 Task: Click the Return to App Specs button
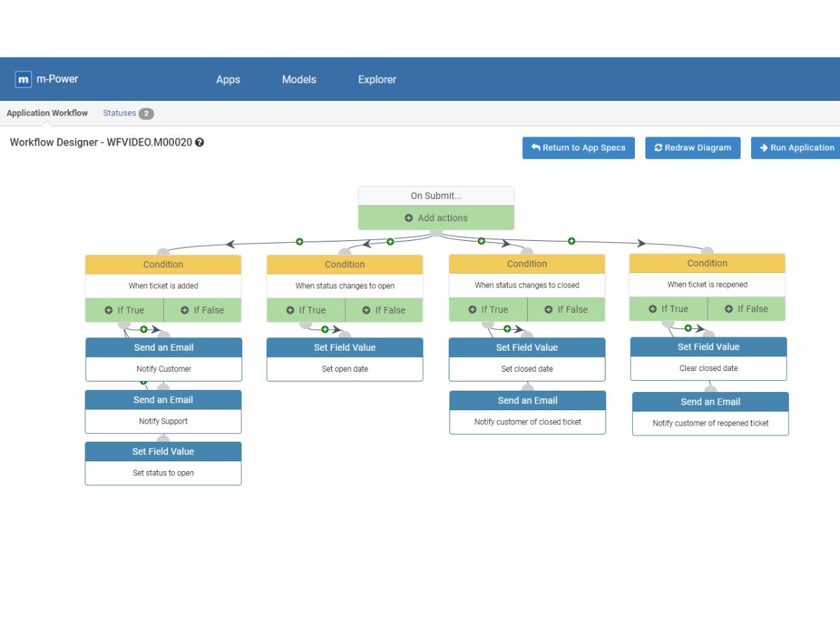pos(578,148)
